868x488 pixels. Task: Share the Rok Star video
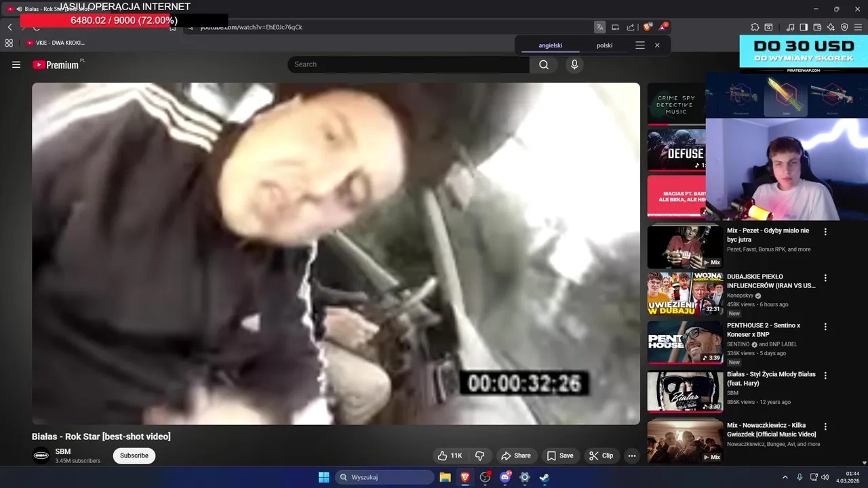[x=515, y=455]
